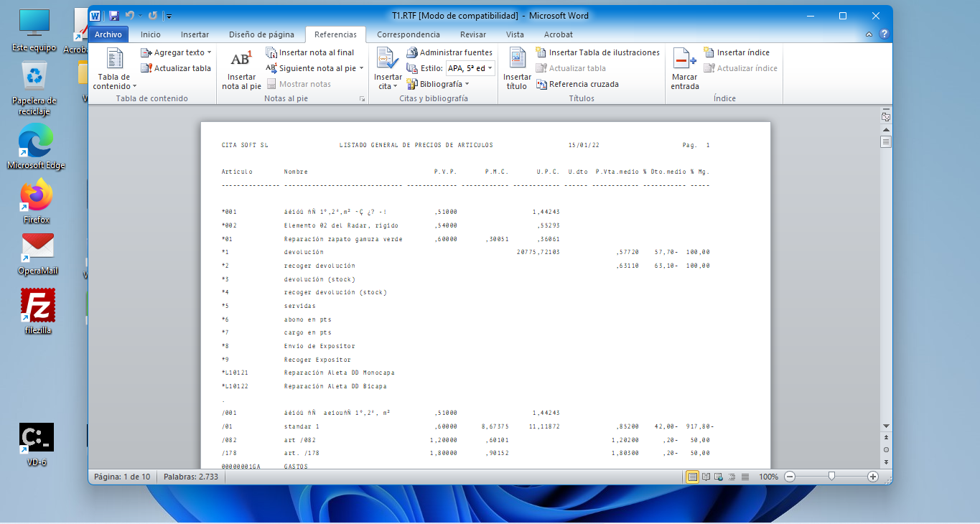The image size is (980, 524).
Task: Save the document with the floppy disk icon
Action: coord(113,15)
